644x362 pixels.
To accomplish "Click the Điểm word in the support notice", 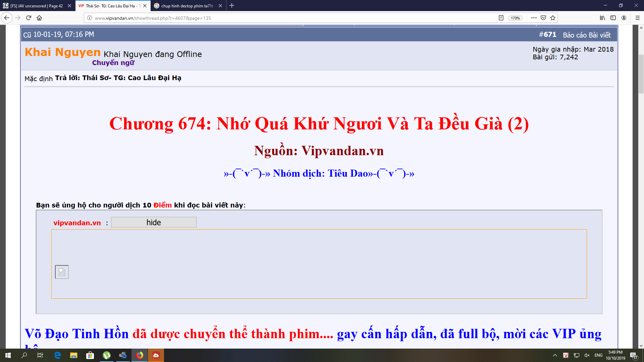I will (x=163, y=205).
